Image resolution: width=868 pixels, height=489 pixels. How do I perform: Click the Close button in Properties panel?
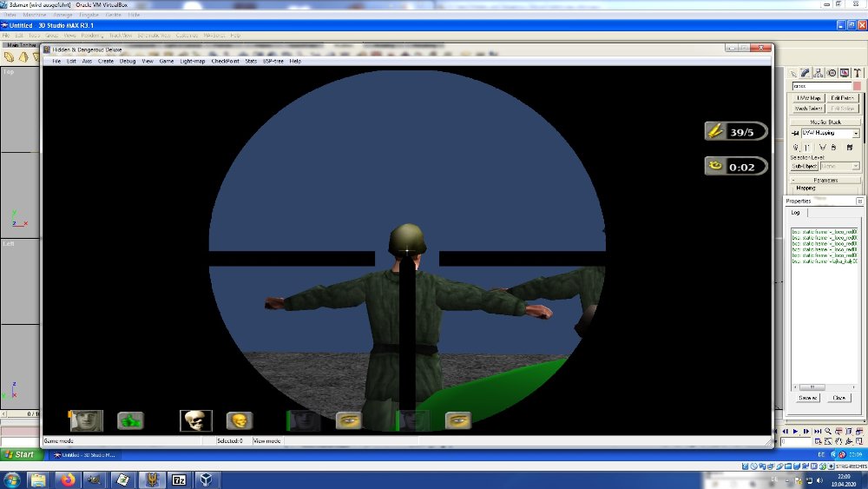[839, 398]
